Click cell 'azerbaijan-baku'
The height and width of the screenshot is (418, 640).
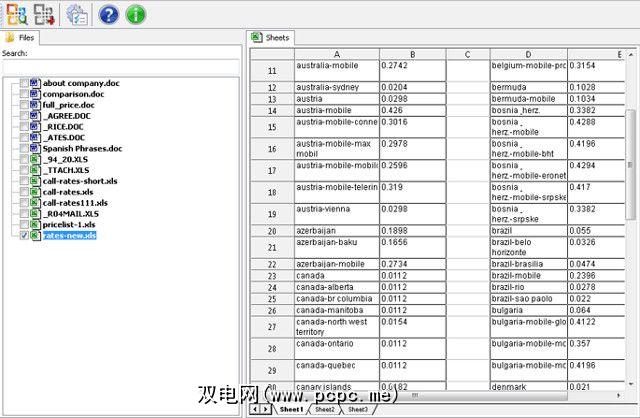(337, 247)
